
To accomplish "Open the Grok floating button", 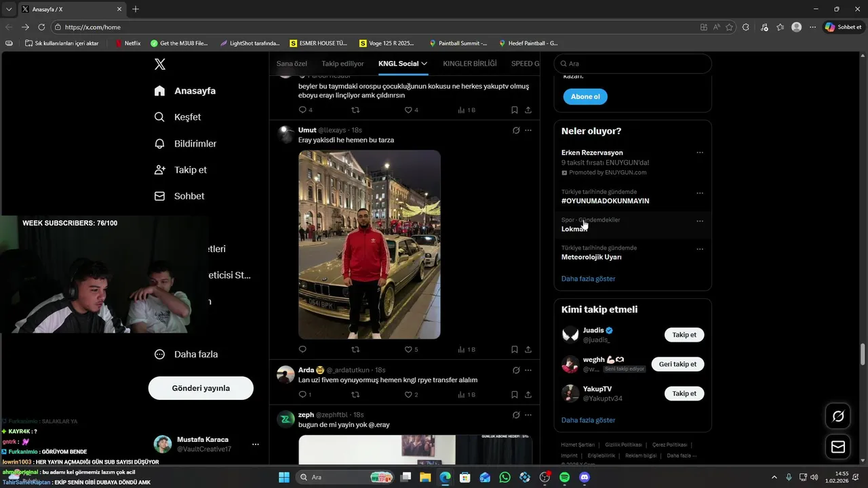I will pos(838,416).
